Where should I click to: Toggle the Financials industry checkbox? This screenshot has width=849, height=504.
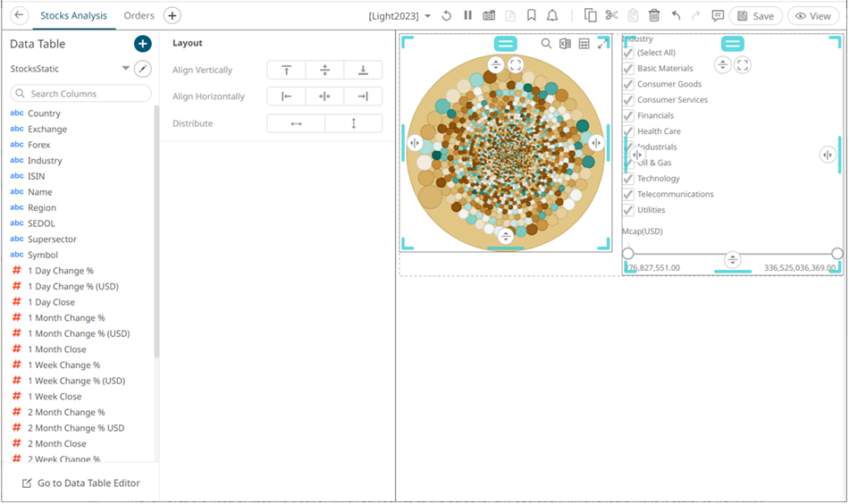628,116
